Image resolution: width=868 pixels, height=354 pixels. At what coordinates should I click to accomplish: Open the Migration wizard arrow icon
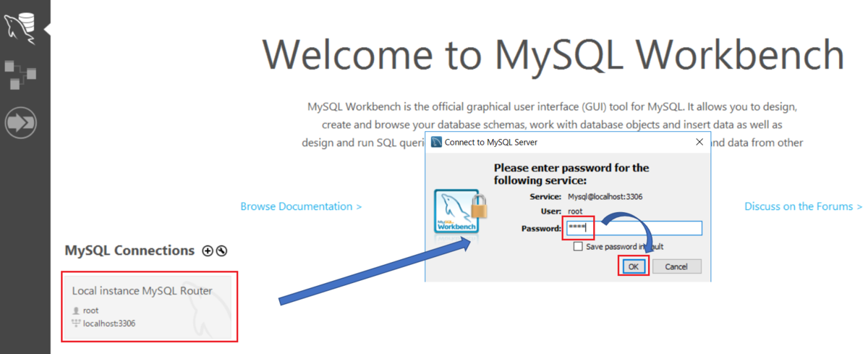pos(20,122)
